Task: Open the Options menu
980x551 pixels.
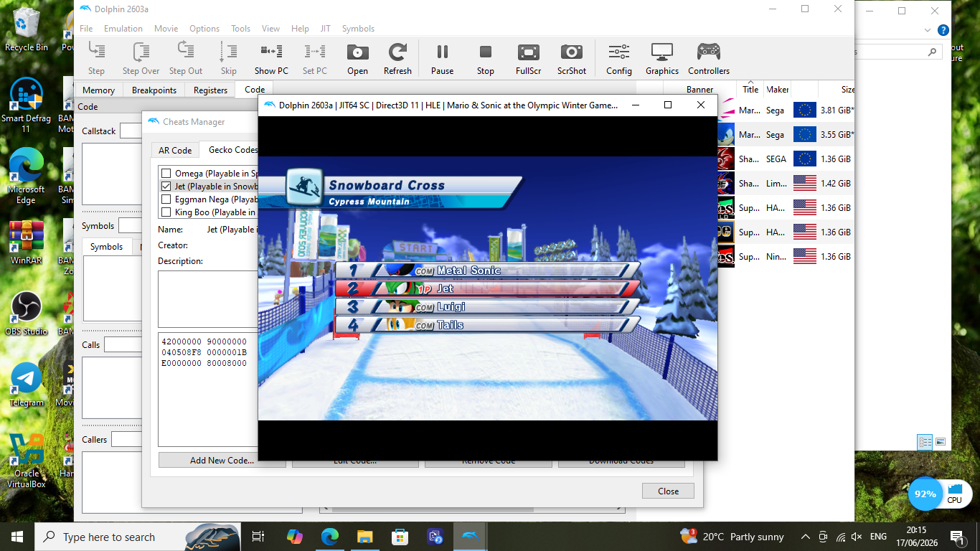Action: click(204, 29)
